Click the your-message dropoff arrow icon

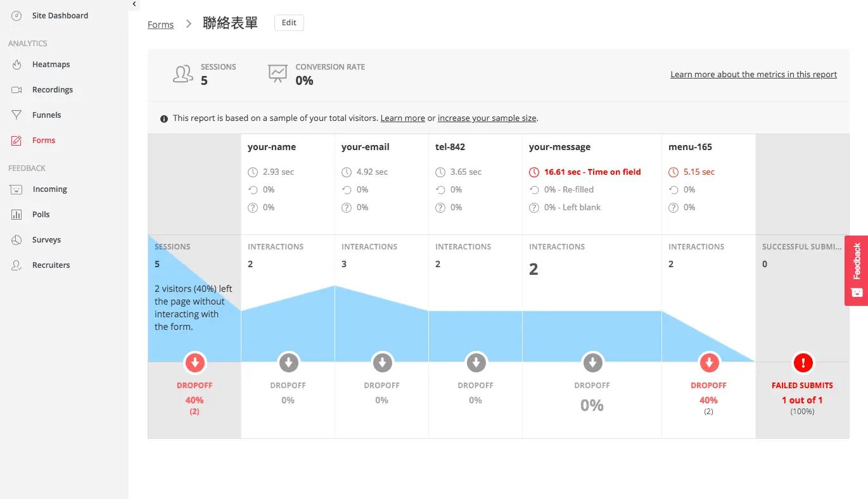pyautogui.click(x=592, y=363)
